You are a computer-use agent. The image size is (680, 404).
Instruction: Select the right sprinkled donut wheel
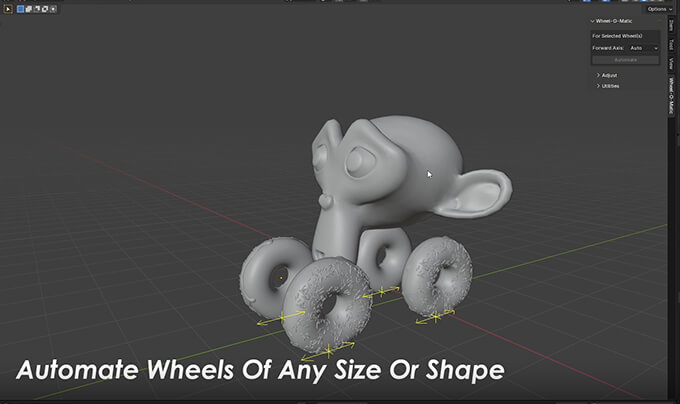437,276
